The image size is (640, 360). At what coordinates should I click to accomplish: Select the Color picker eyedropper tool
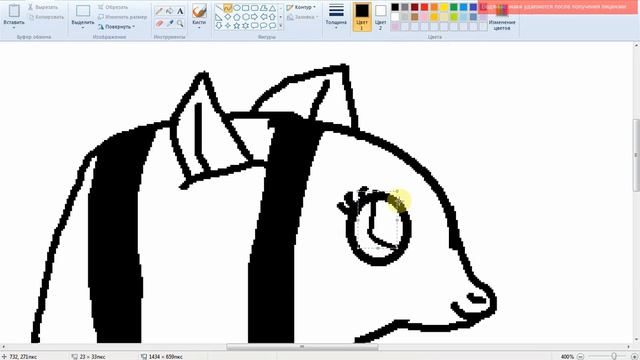pos(170,24)
